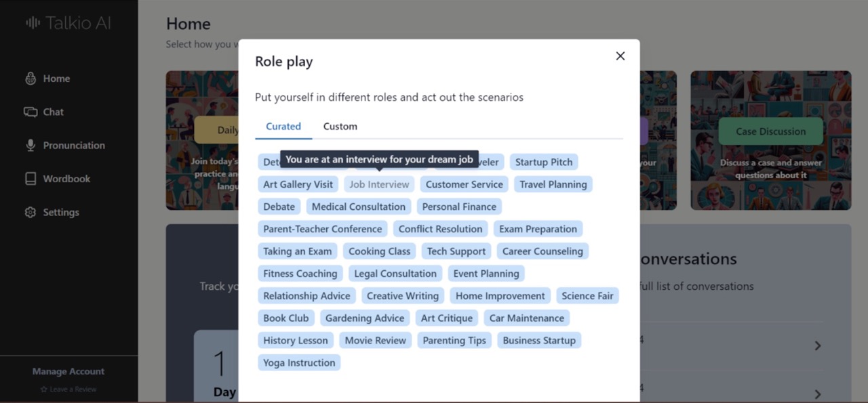Open Manage Account
The height and width of the screenshot is (403, 868).
point(68,371)
